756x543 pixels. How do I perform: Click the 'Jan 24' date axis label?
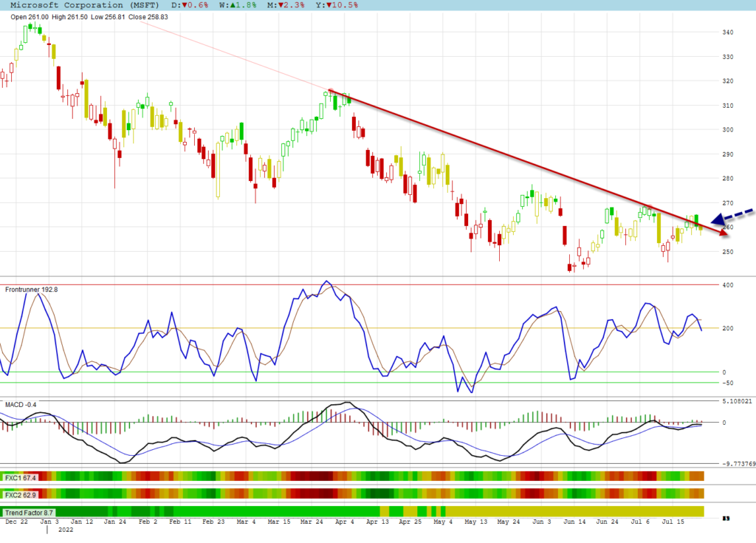[114, 522]
